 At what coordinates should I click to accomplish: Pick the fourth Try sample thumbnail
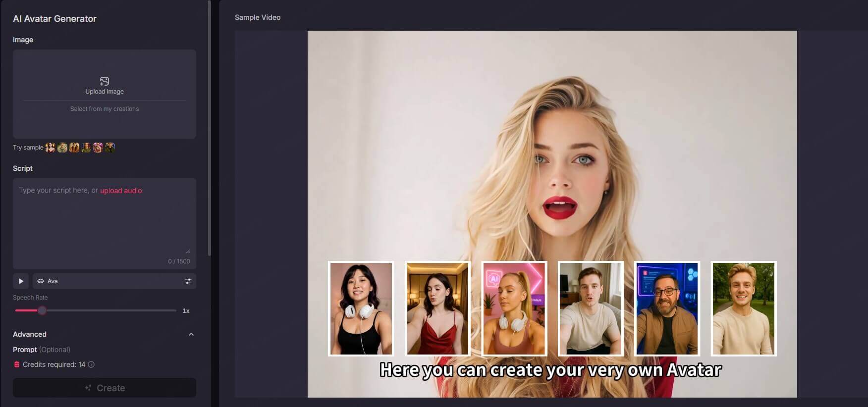(x=86, y=148)
